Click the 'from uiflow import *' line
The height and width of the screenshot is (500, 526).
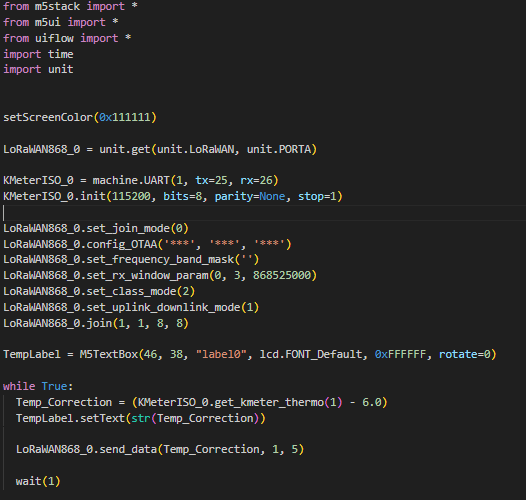(67, 38)
